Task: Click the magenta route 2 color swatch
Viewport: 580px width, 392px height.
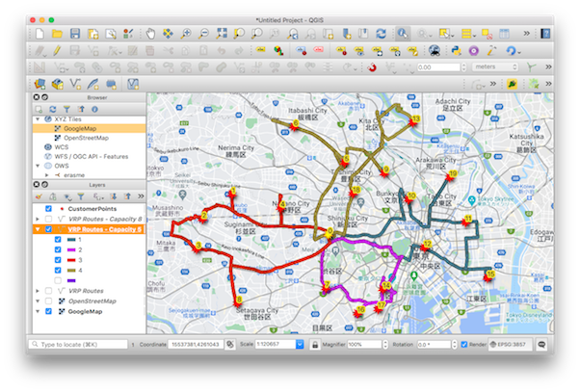Action: 71,249
